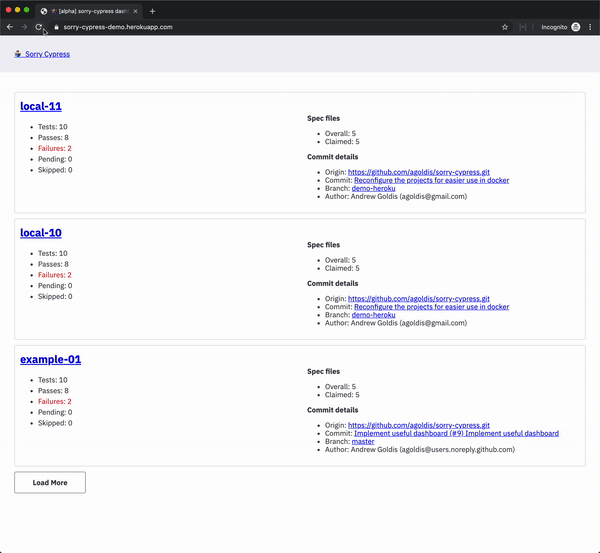This screenshot has height=553, width=600.
Task: Open the GitHub origin link in local-11
Action: coord(419,172)
